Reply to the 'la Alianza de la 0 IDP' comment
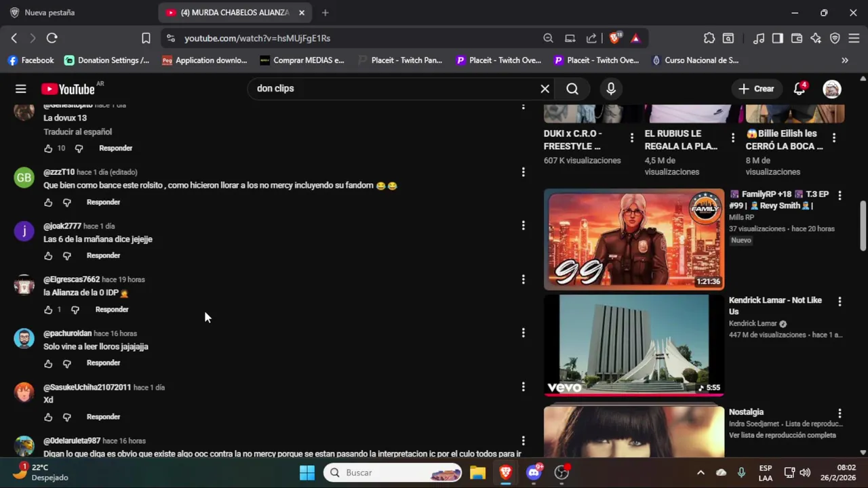This screenshot has height=488, width=868. point(112,310)
